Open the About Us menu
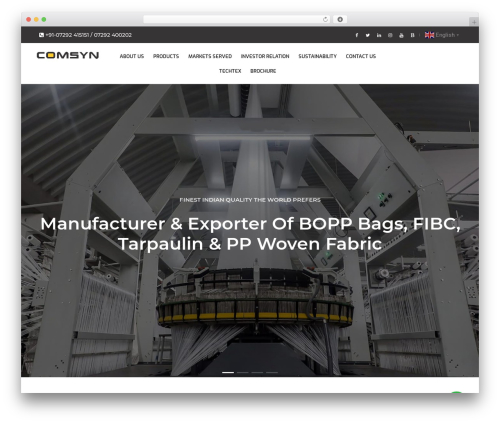Viewport: 500px width, 423px height. click(x=132, y=56)
